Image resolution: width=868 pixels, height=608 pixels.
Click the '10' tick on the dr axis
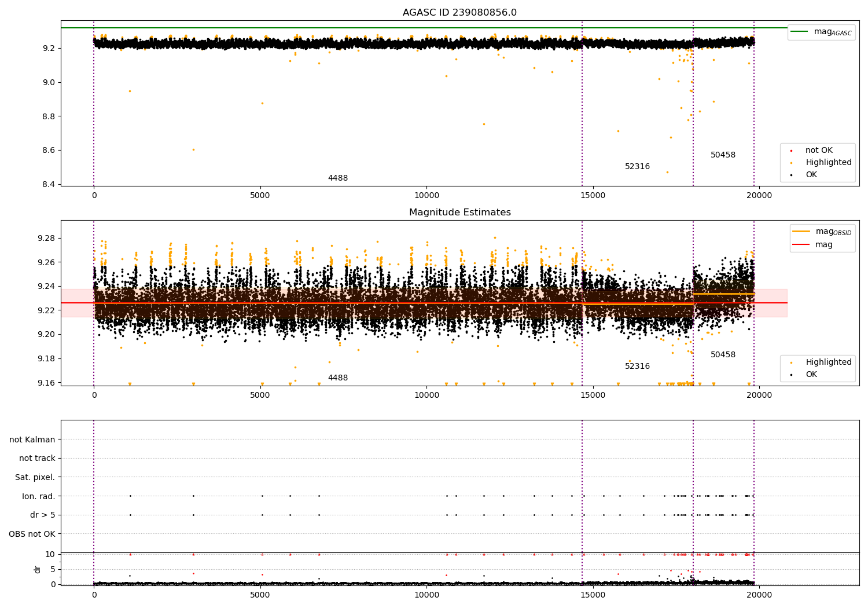(50, 554)
